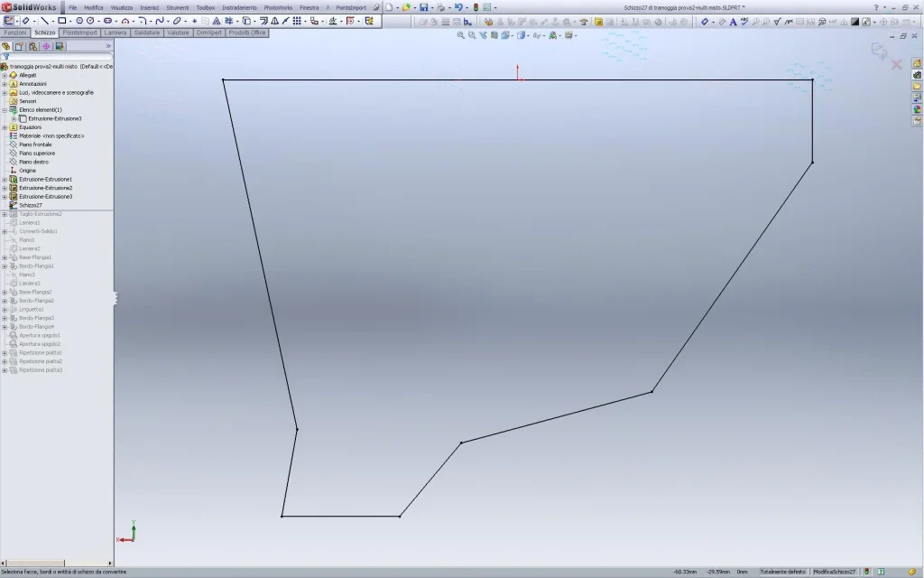Toggle the exit sketch button
924x578 pixels.
point(878,51)
